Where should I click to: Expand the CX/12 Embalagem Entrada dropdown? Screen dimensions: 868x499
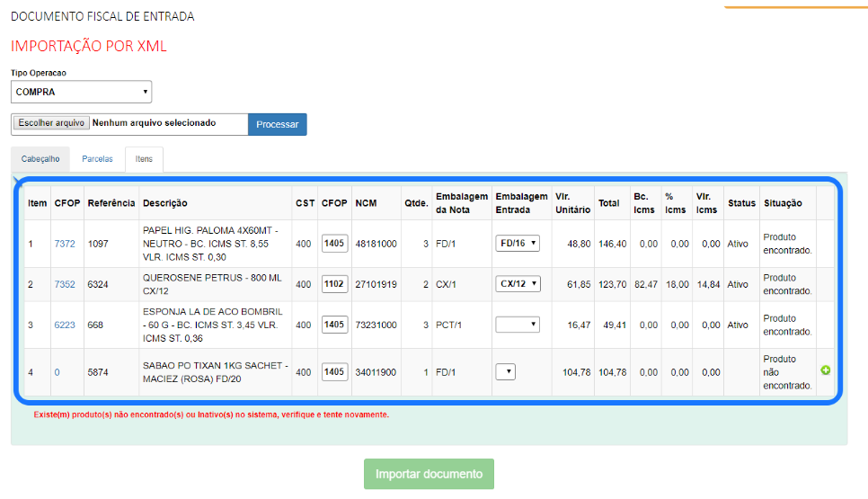pos(518,284)
